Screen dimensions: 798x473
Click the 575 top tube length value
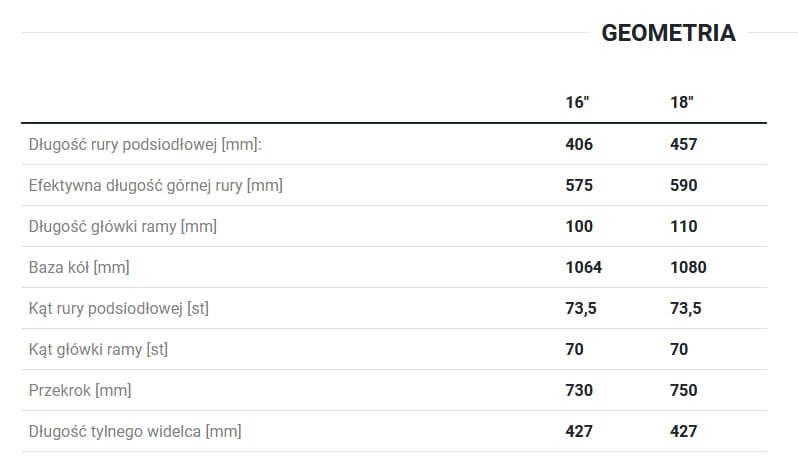[x=579, y=185]
